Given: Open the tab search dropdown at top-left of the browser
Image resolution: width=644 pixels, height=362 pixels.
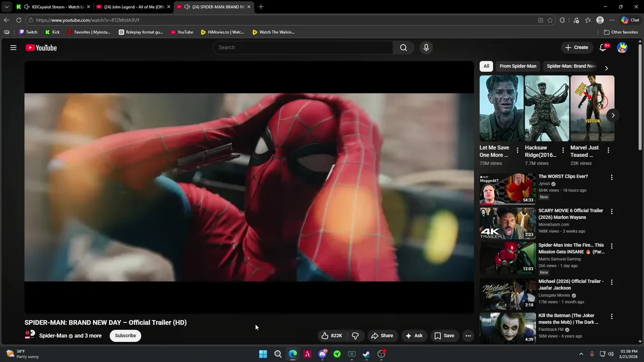Looking at the screenshot, I should (7, 7).
